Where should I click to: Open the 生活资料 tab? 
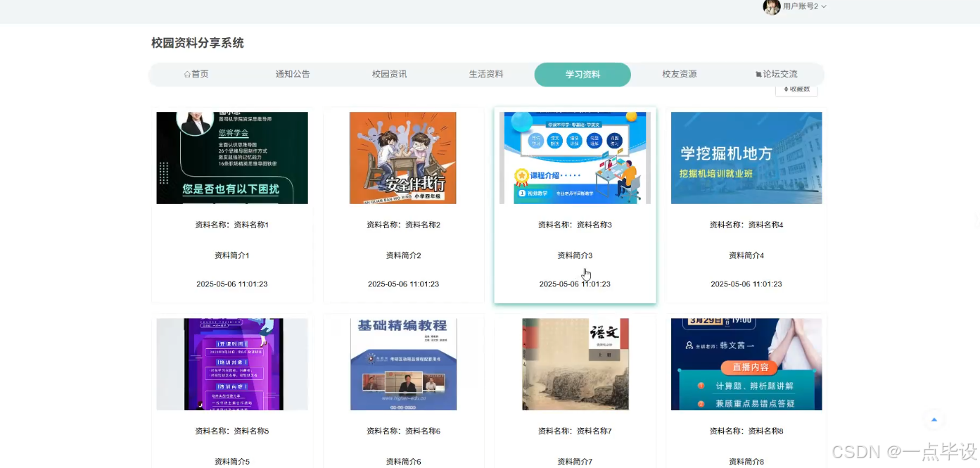(x=486, y=74)
